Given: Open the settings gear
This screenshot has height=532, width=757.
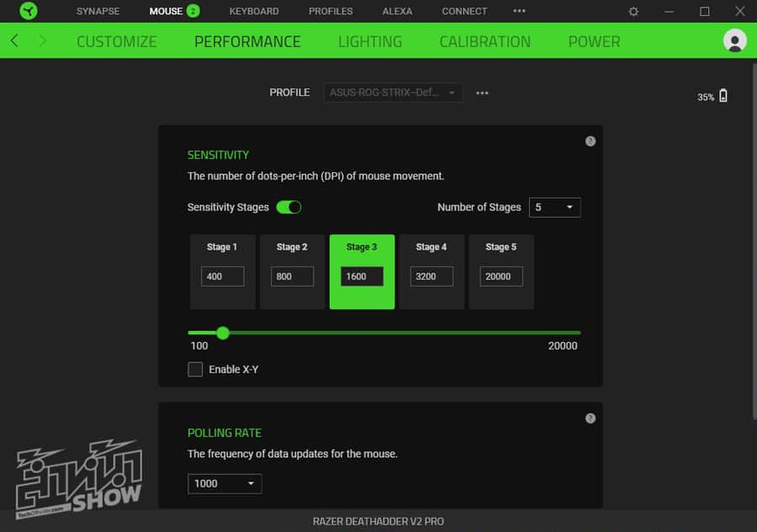Looking at the screenshot, I should click(x=633, y=11).
